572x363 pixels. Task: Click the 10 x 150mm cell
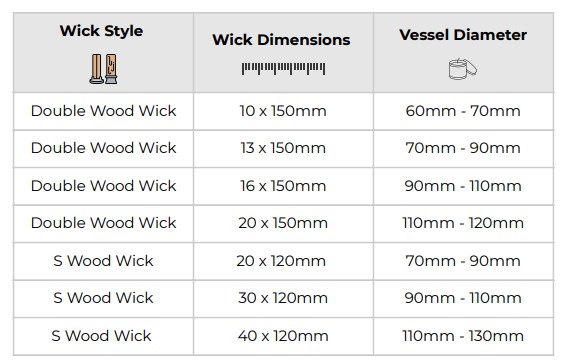pos(283,111)
